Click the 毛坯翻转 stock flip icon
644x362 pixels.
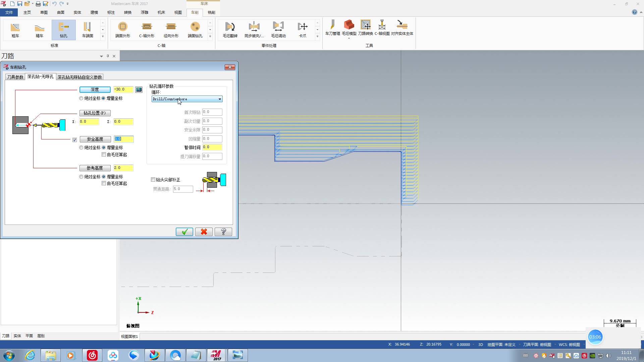tap(230, 29)
